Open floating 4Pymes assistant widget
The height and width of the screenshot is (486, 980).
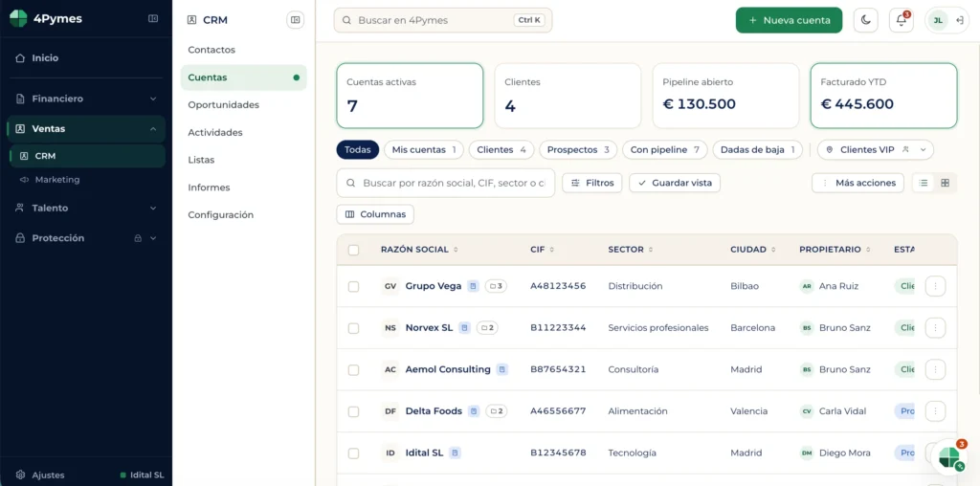tap(949, 458)
